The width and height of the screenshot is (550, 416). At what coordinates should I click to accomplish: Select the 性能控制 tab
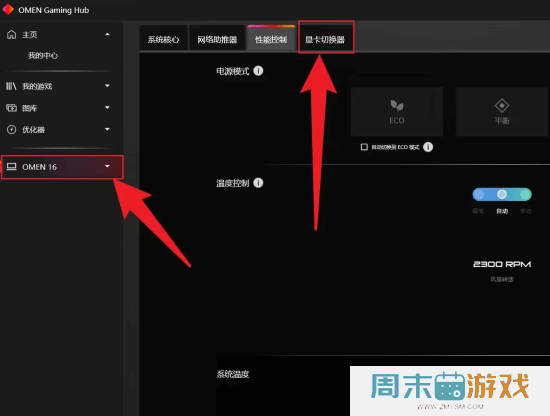pos(271,38)
